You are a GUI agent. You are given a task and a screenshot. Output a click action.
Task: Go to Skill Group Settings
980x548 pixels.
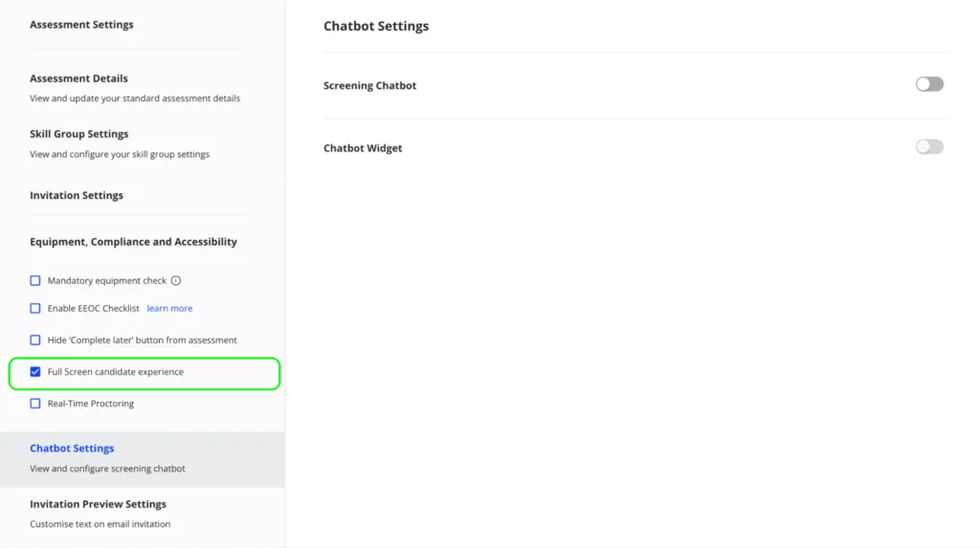(x=78, y=134)
